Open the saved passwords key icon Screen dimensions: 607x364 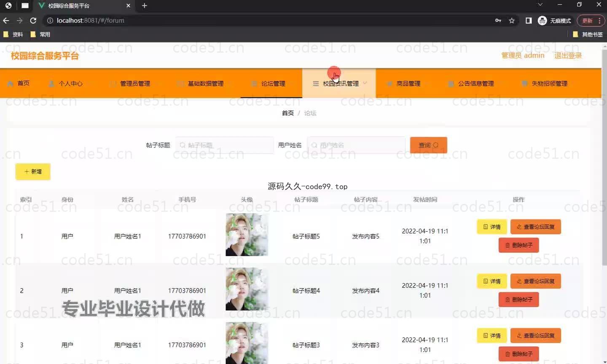[x=498, y=20]
